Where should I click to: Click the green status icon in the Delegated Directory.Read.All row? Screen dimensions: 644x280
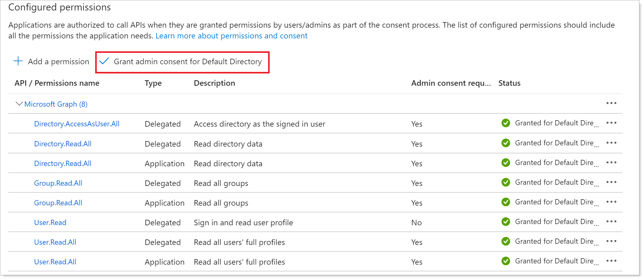(x=505, y=143)
